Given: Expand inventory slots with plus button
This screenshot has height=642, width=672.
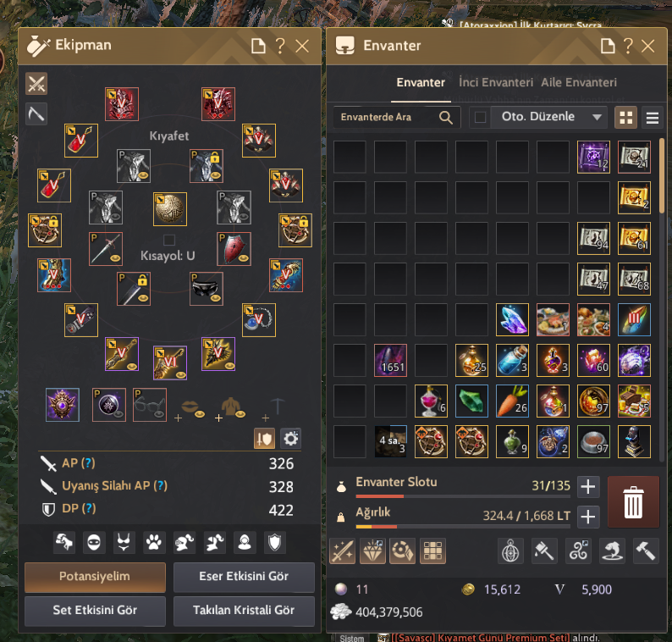Looking at the screenshot, I should [588, 487].
